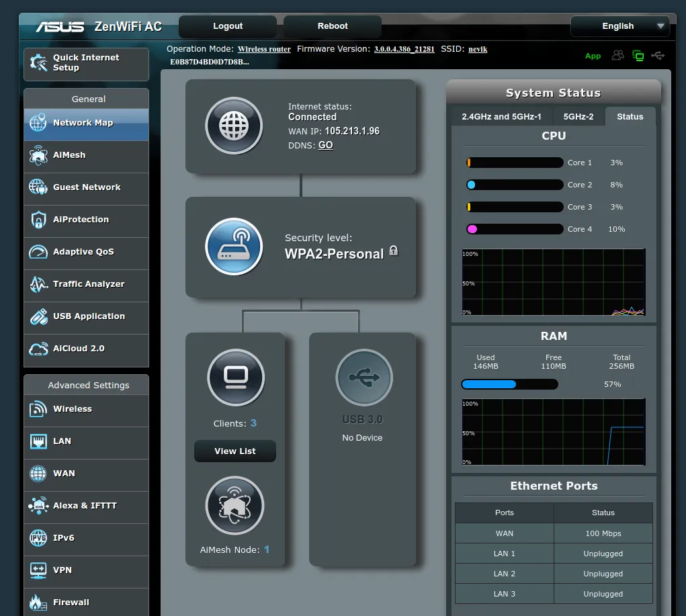Screen dimensions: 686x616
Task: Click the AiMesh Node count 1
Action: pos(267,549)
